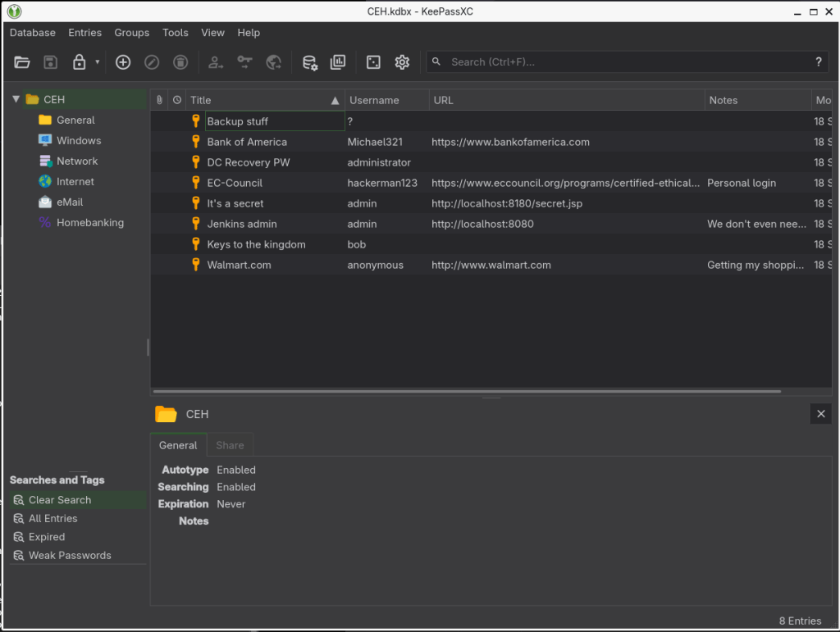Close the CEH preview panel

[x=820, y=414]
